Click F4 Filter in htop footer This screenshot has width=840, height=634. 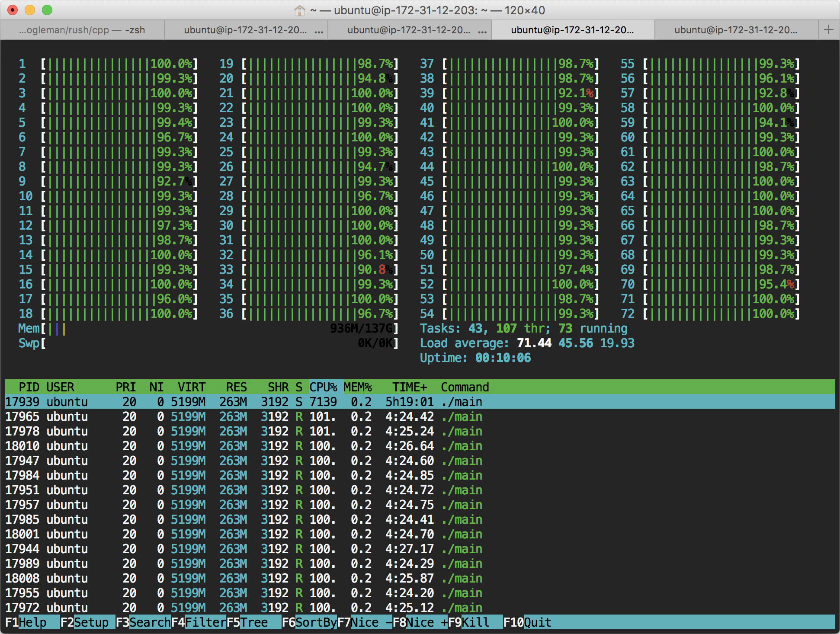199,622
